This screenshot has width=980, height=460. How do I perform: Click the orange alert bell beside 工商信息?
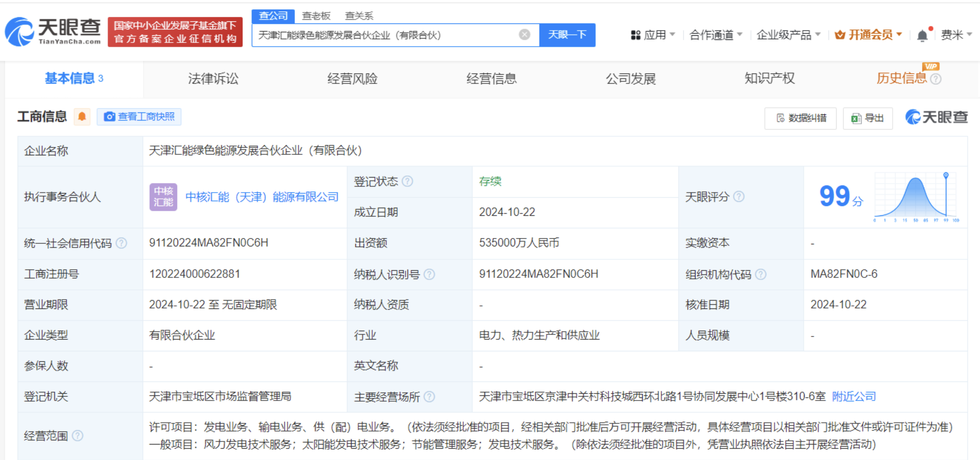82,117
